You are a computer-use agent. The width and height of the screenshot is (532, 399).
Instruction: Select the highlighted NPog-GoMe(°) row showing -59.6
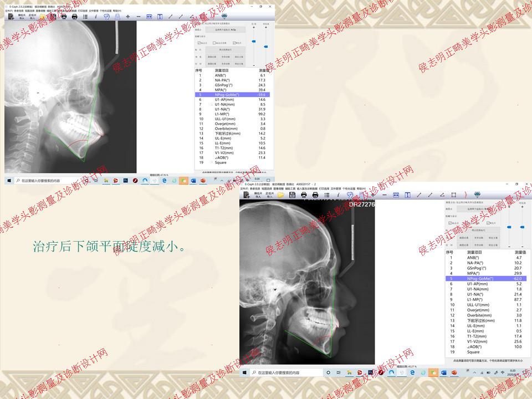click(x=232, y=95)
